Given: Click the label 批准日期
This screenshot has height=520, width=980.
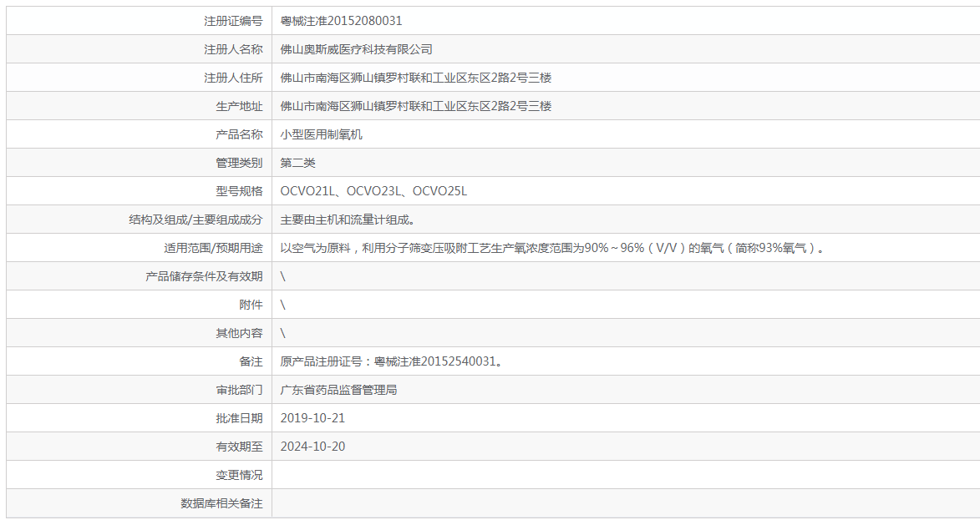Looking at the screenshot, I should 240,418.
